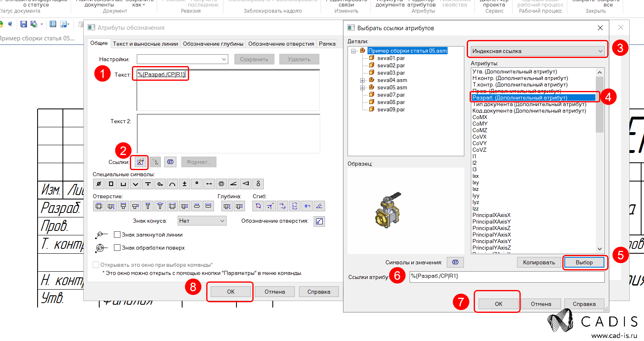The image size is (644, 341).
Task: Click ST icon next to Символы и значения
Action: 455,262
